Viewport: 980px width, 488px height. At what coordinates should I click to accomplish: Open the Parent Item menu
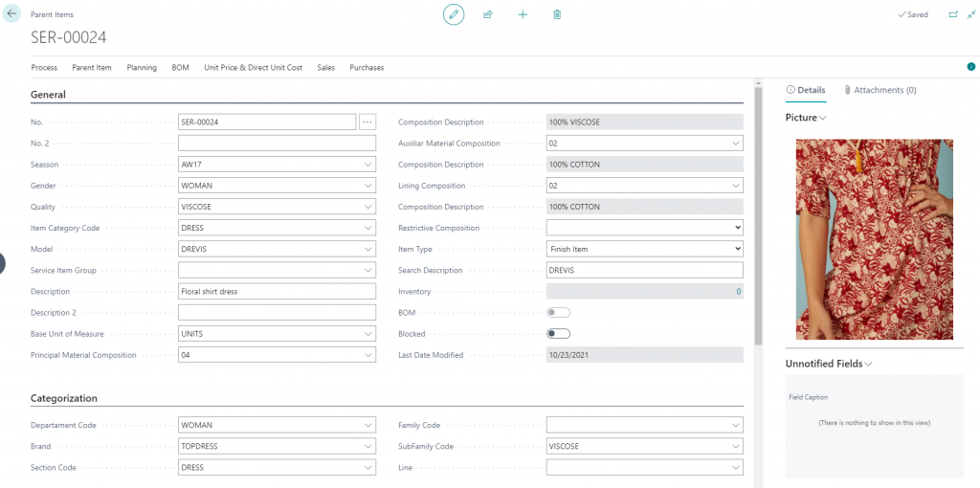pyautogui.click(x=92, y=68)
